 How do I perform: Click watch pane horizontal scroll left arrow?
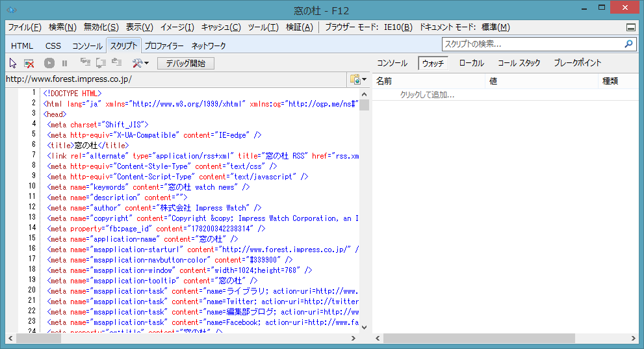[378, 339]
